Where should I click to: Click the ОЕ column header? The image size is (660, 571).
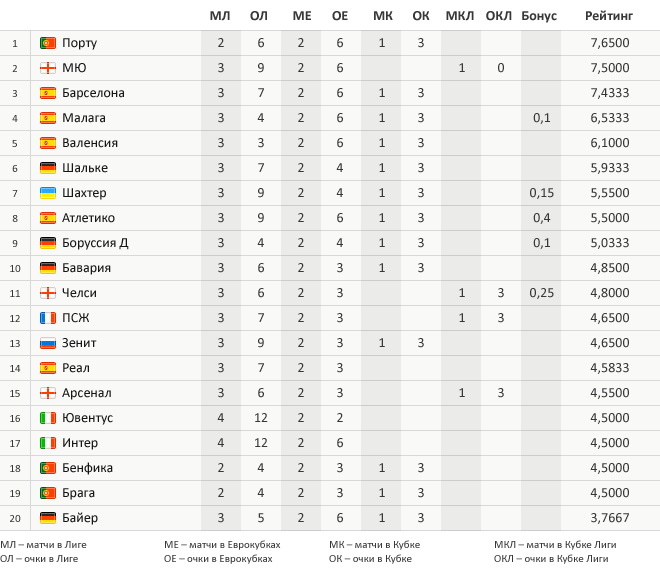(340, 16)
